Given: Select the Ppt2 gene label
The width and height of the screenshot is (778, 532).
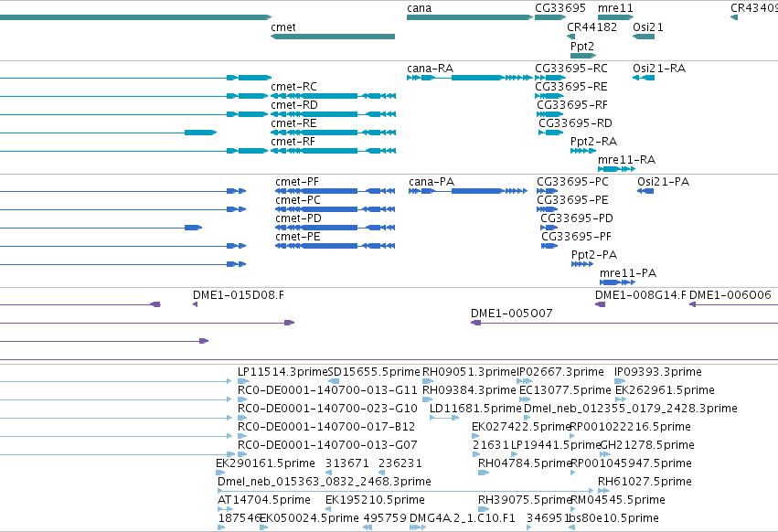Looking at the screenshot, I should [x=582, y=46].
